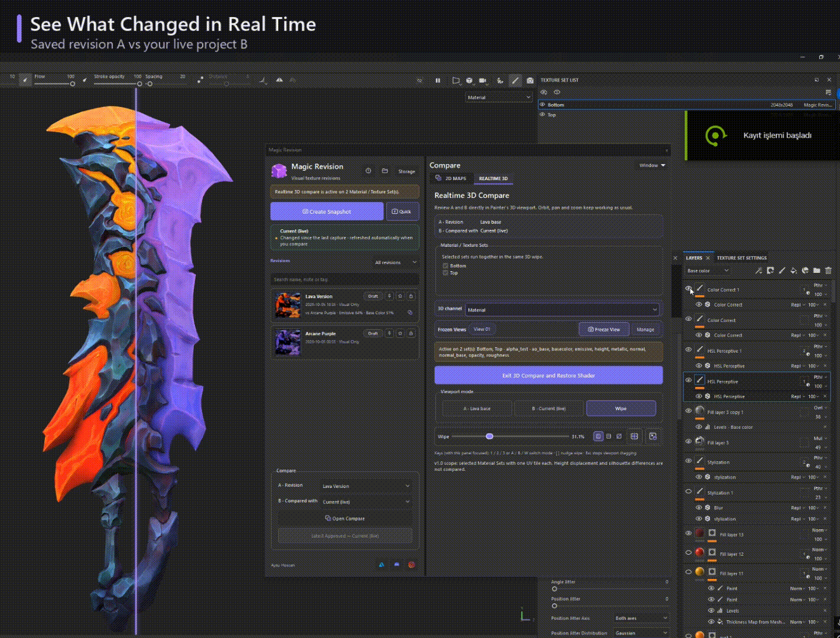Add a folder via Layers toolbar folder icon

[816, 271]
